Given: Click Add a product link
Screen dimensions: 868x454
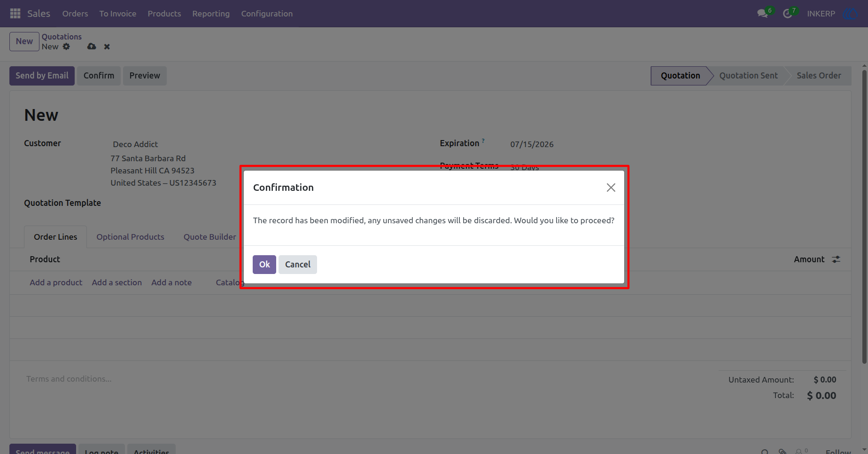Looking at the screenshot, I should 56,282.
